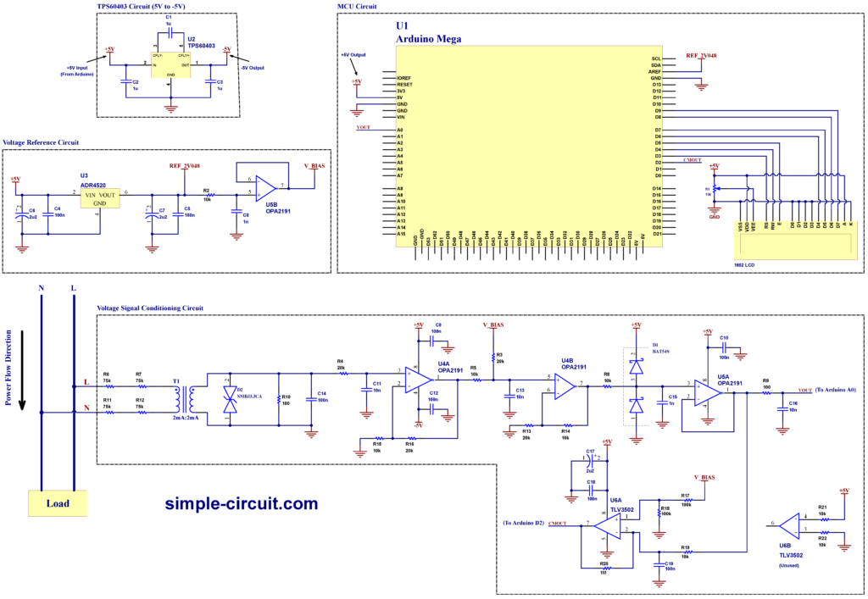Select resistor R3 20k under V_BIAS

coord(492,357)
